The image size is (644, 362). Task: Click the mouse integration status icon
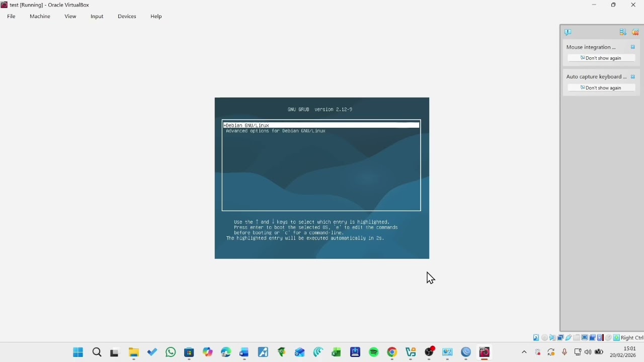pos(608,338)
